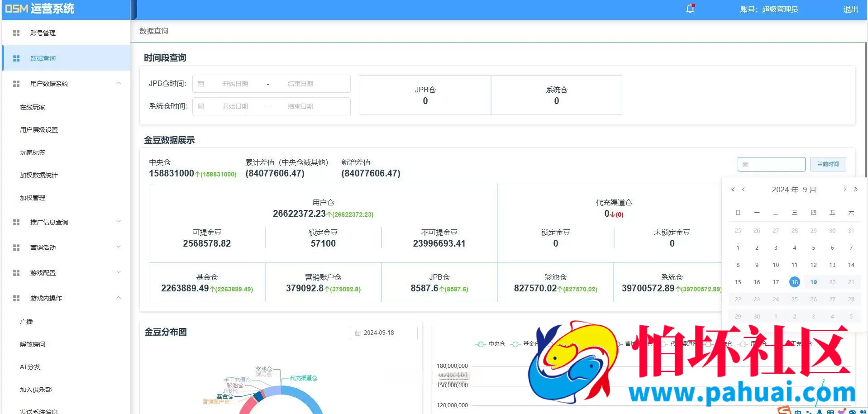Open the notification bell in header
This screenshot has width=868, height=414.
690,9
